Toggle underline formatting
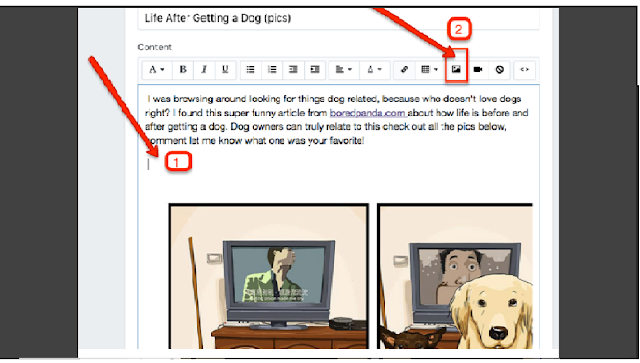640x363 pixels. coord(225,69)
